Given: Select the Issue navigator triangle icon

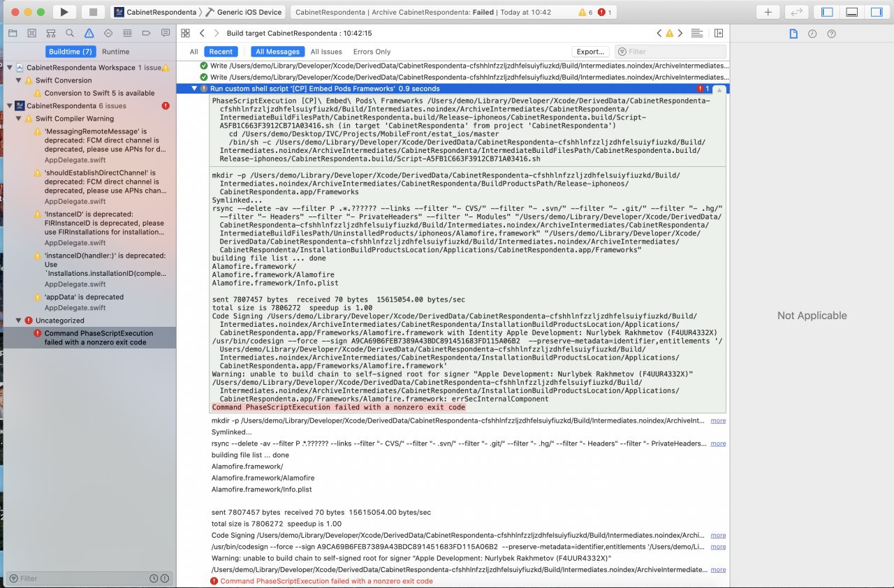Looking at the screenshot, I should pyautogui.click(x=89, y=33).
